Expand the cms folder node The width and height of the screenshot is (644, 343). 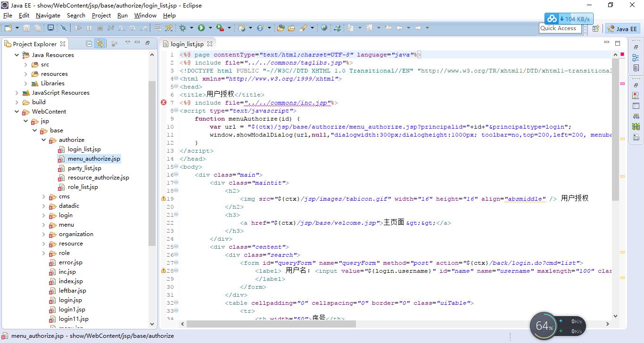click(44, 196)
